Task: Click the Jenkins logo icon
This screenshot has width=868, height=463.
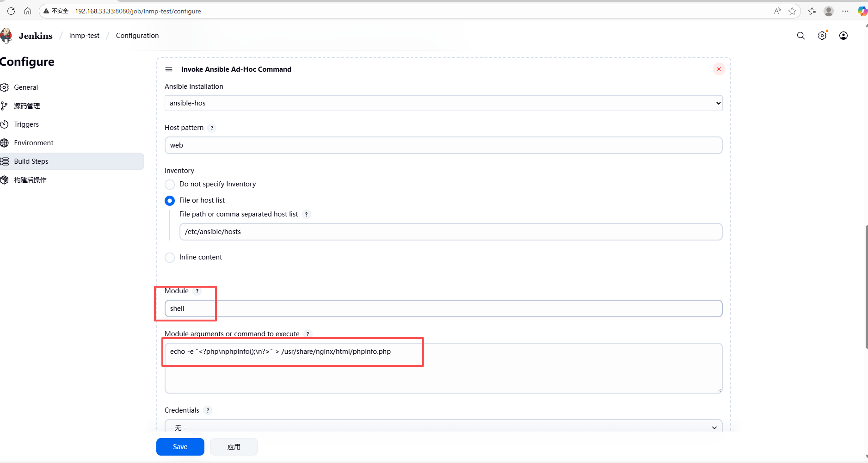Action: point(6,36)
